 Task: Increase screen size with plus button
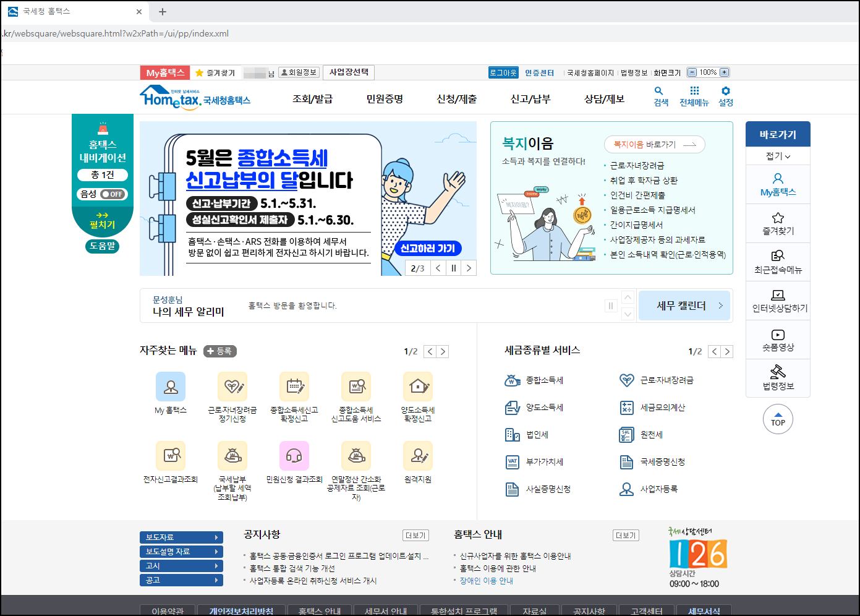click(x=725, y=72)
